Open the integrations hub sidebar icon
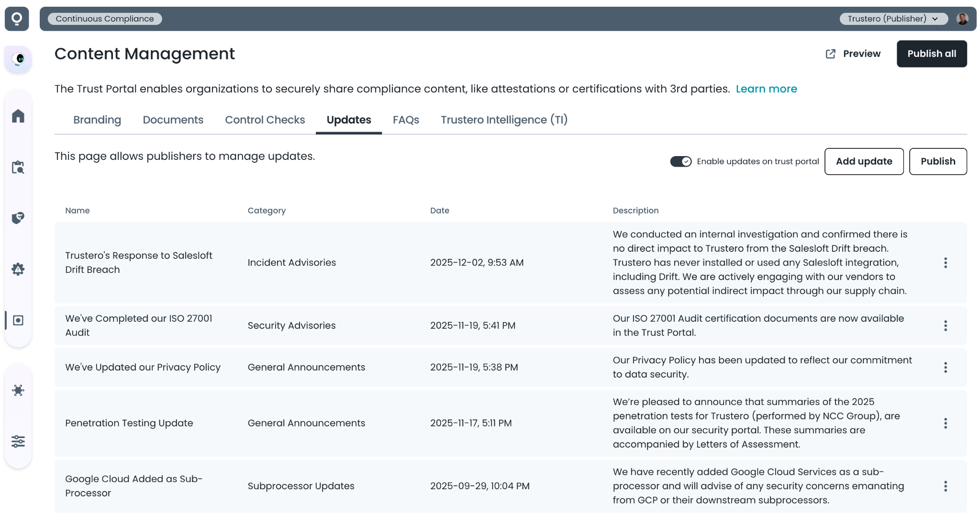This screenshot has width=980, height=518. (x=18, y=390)
